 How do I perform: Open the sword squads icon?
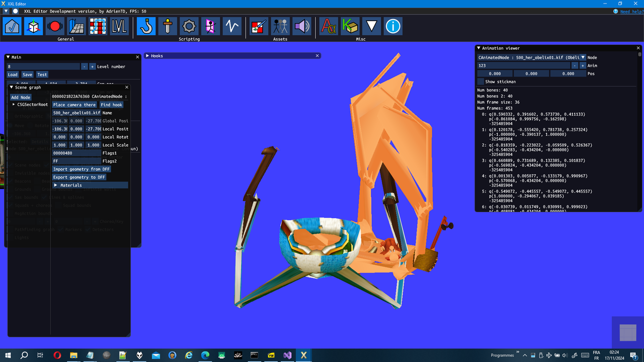(168, 26)
